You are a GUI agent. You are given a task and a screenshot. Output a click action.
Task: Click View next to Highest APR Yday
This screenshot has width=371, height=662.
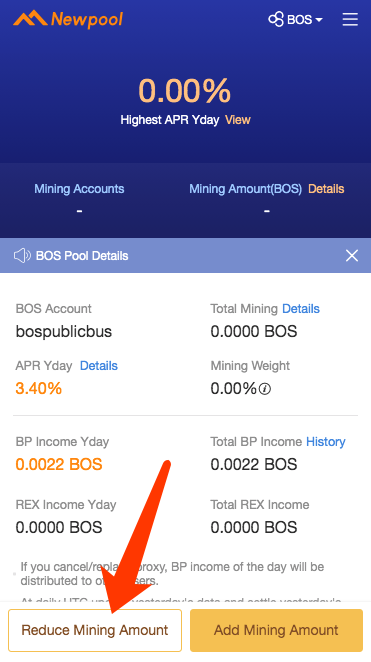coord(238,120)
